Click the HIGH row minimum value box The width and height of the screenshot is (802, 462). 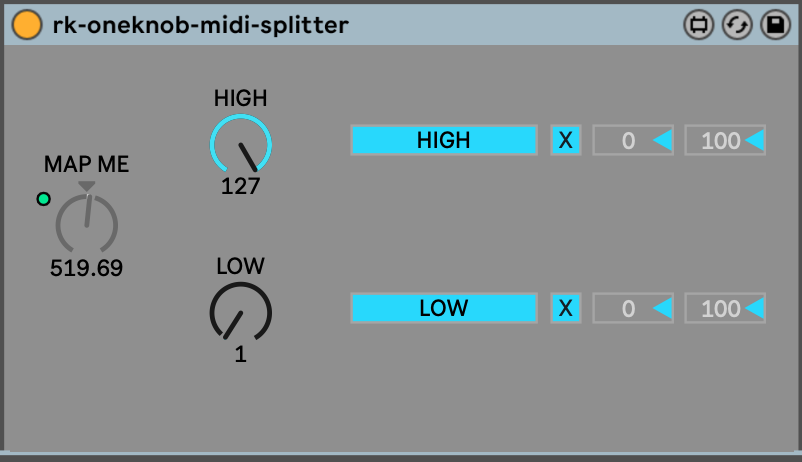[x=633, y=141]
